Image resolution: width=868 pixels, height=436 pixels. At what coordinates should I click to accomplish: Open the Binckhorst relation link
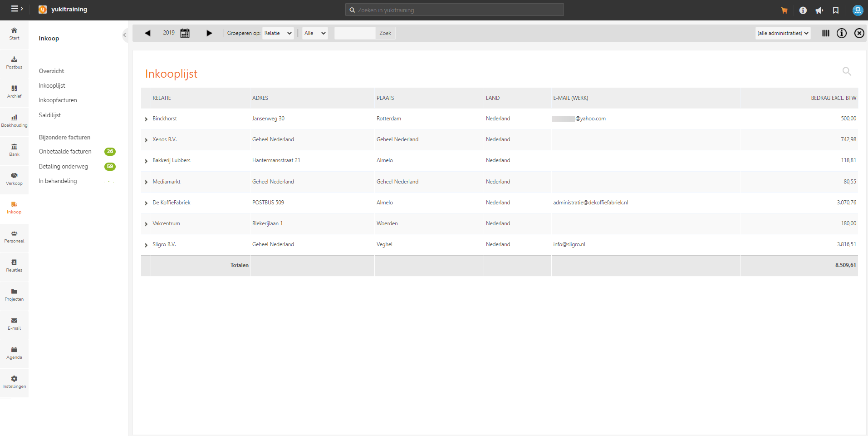pos(165,119)
